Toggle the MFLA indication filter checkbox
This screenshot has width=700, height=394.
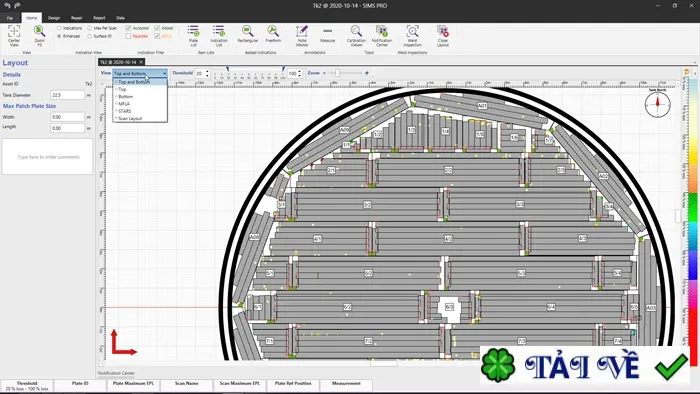pyautogui.click(x=157, y=36)
